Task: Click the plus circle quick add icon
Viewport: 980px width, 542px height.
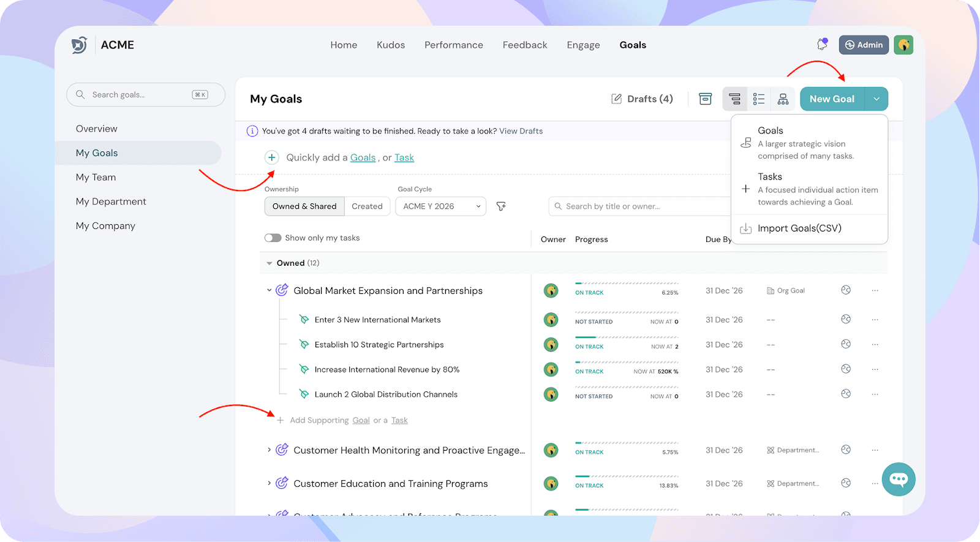Action: tap(272, 157)
